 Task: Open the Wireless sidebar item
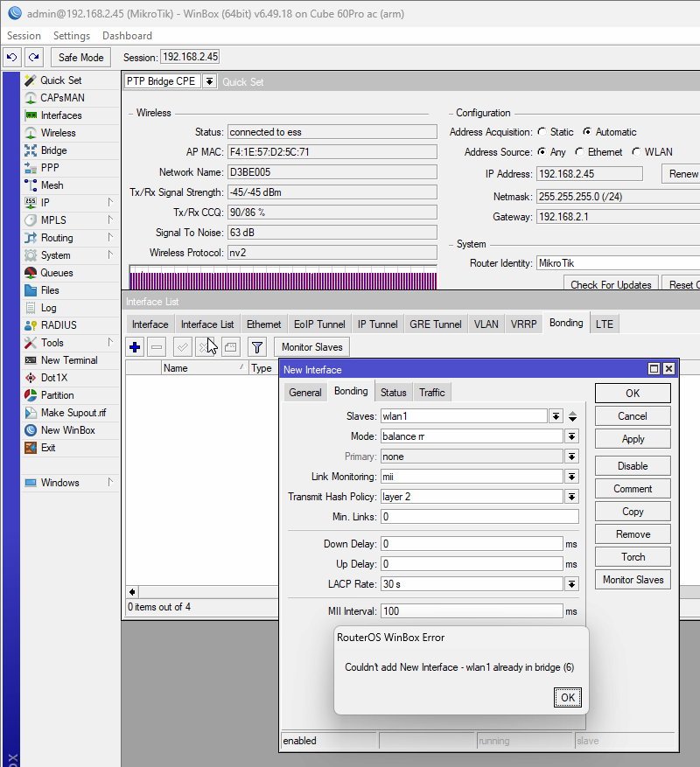click(x=58, y=133)
